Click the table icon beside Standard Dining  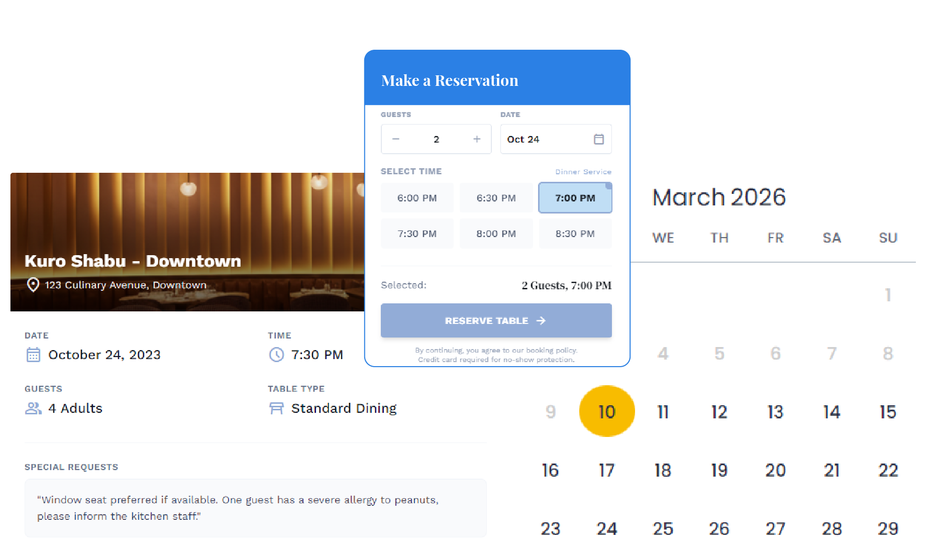click(276, 408)
